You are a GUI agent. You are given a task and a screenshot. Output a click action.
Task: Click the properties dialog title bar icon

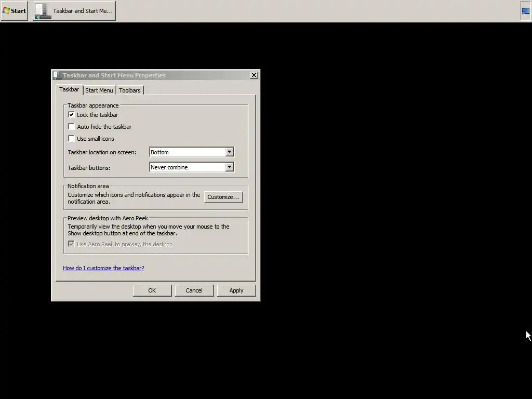57,75
